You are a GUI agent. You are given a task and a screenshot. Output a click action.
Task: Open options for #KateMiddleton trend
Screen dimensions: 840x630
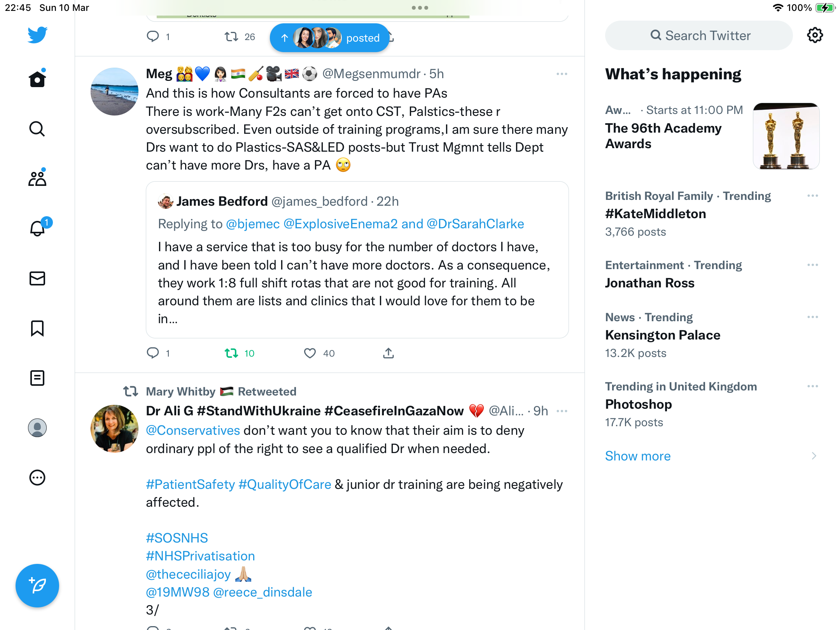coord(813,196)
